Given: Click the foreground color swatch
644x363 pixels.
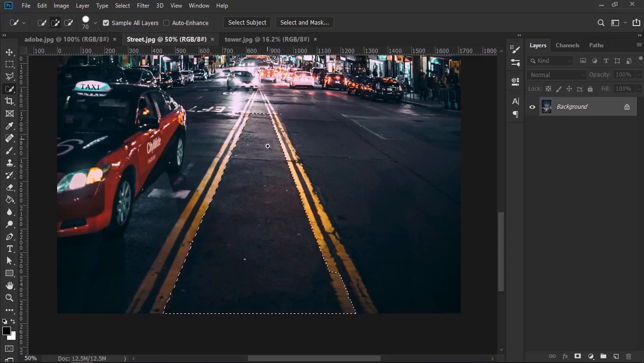Looking at the screenshot, I should click(x=6, y=331).
